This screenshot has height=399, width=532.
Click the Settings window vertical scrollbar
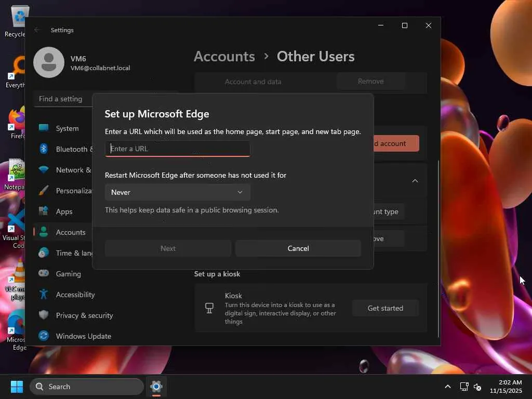point(438,249)
